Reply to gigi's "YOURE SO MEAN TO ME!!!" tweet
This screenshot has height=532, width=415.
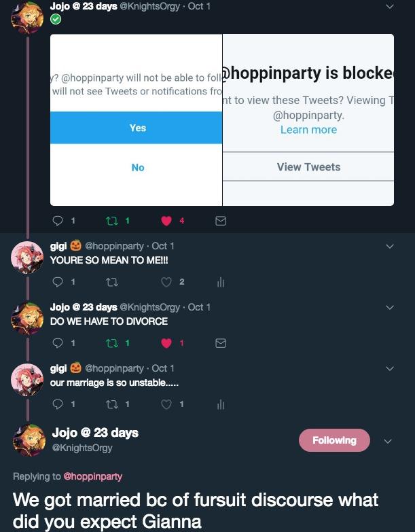coord(58,282)
